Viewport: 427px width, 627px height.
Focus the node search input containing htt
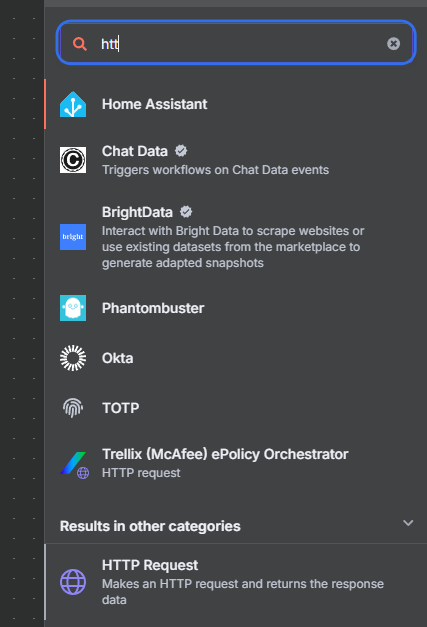tap(236, 42)
